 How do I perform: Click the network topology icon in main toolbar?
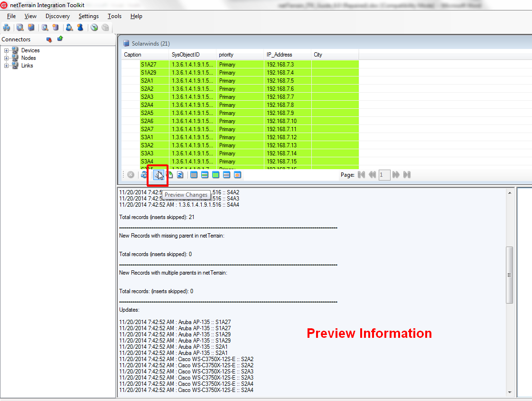(7, 28)
